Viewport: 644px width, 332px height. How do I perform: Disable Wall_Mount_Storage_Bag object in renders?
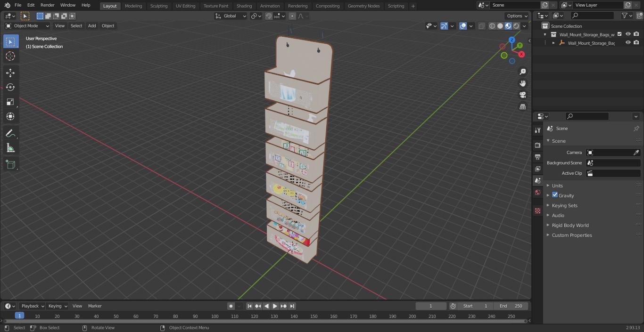click(x=636, y=43)
